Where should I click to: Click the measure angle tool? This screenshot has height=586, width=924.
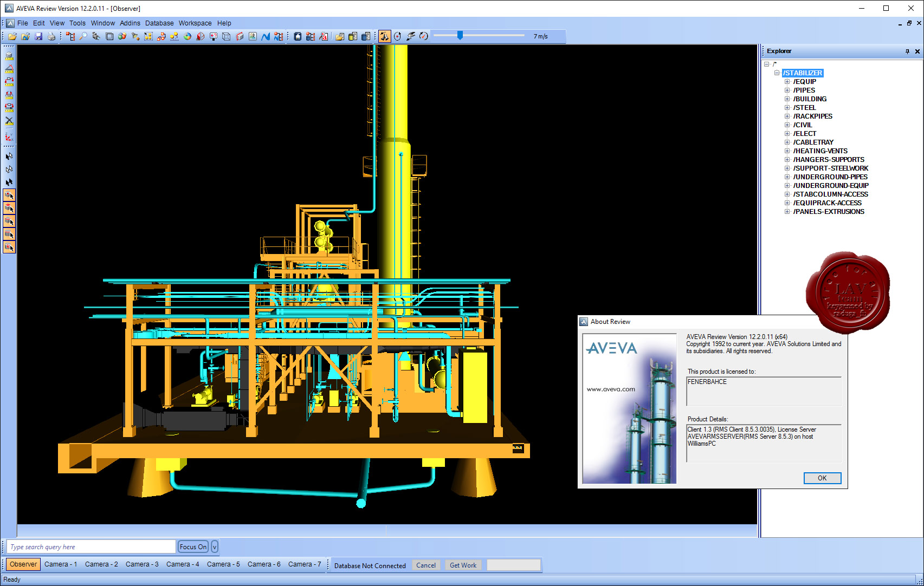[9, 69]
